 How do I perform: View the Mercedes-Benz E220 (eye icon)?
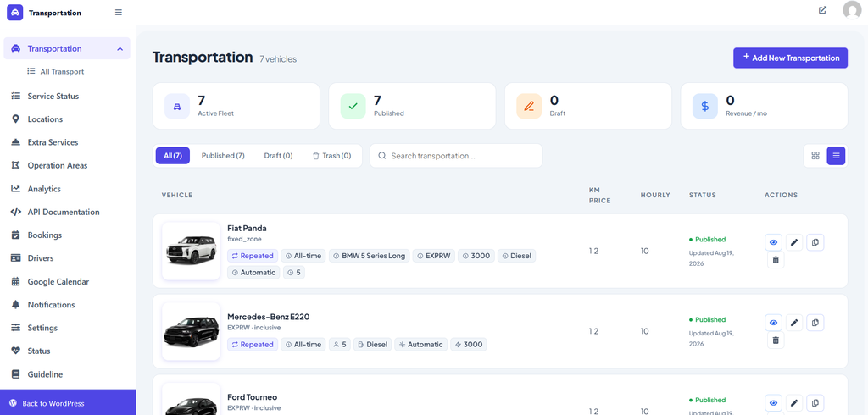(773, 323)
